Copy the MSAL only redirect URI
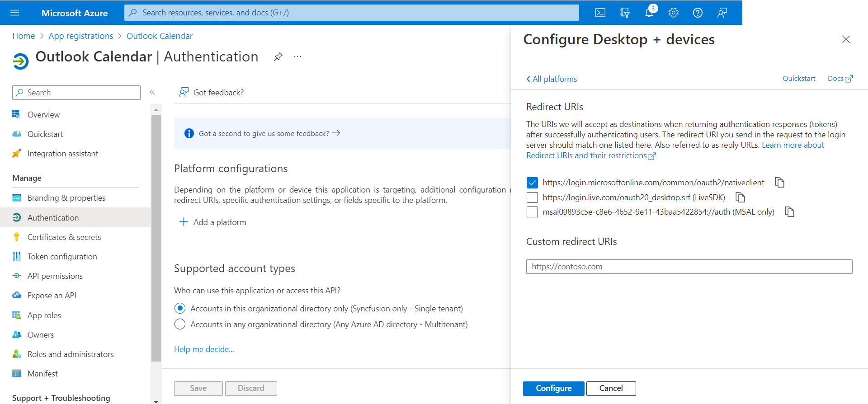Image resolution: width=868 pixels, height=404 pixels. (x=789, y=212)
